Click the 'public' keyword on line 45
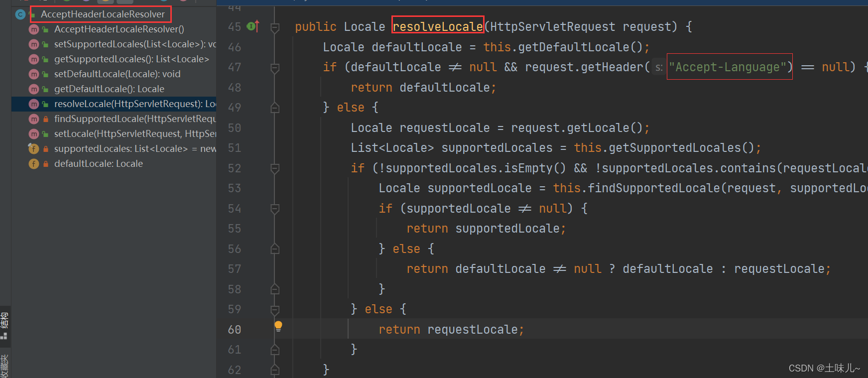This screenshot has height=378, width=868. (316, 26)
